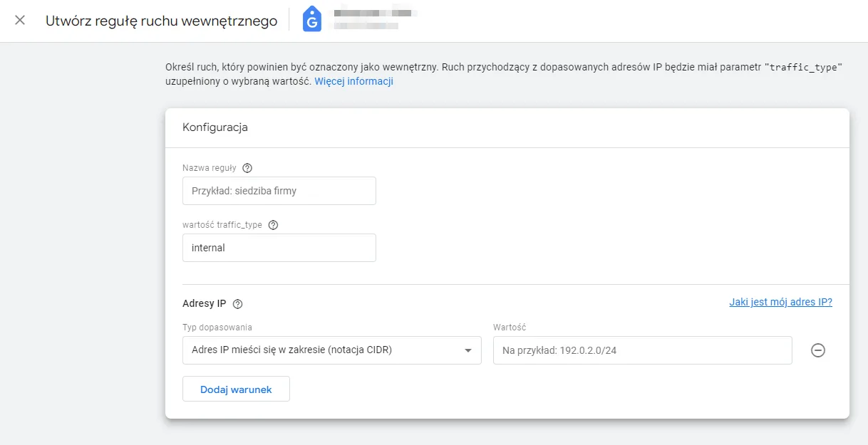Click the Typ dopasowania label
The width and height of the screenshot is (868, 445).
(217, 328)
